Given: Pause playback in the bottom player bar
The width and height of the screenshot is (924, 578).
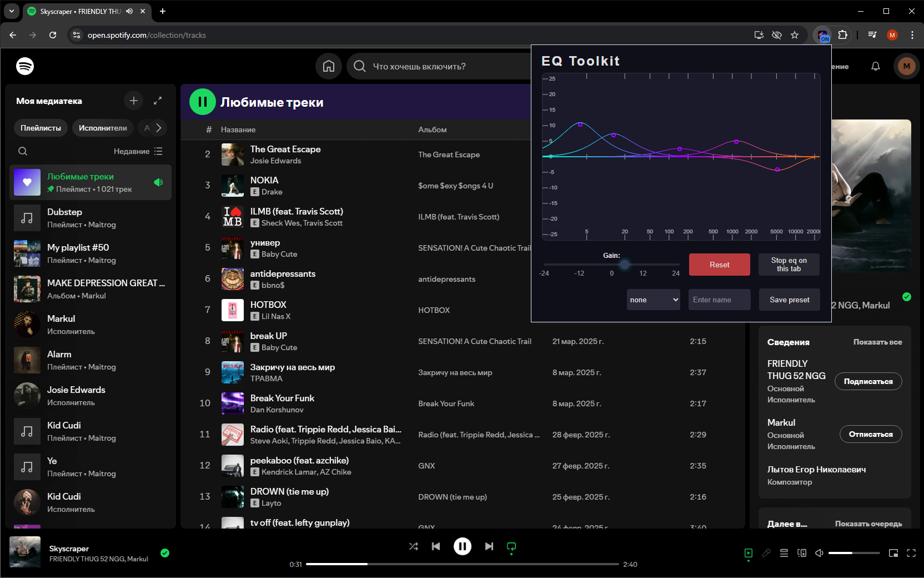Looking at the screenshot, I should [463, 546].
